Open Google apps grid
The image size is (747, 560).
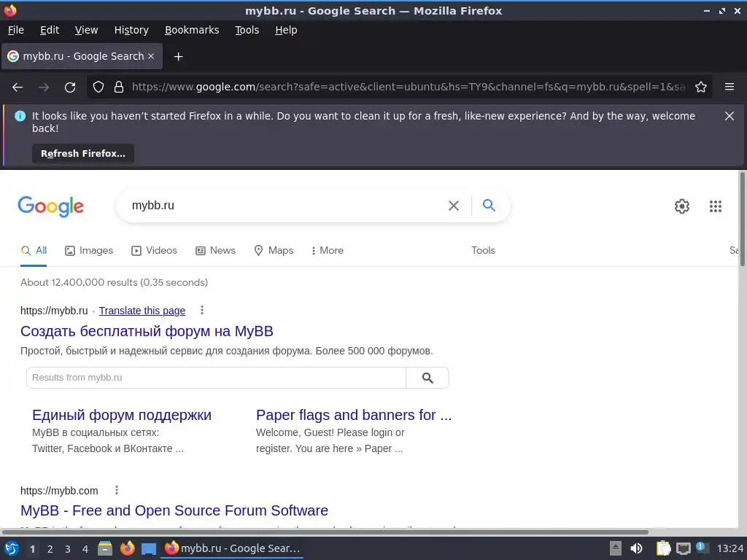pyautogui.click(x=716, y=206)
